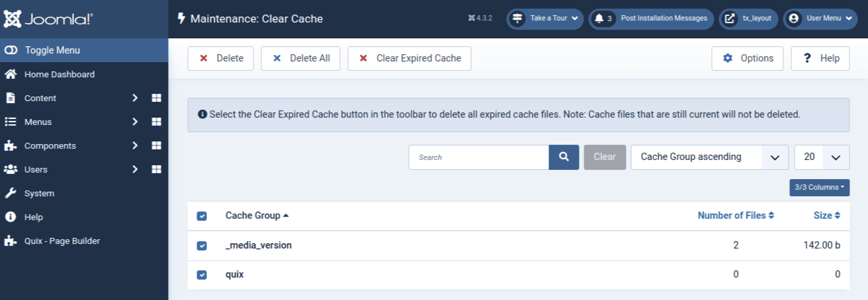This screenshot has height=300, width=868.
Task: Uncheck the select-all checkbox in header
Action: 202,216
